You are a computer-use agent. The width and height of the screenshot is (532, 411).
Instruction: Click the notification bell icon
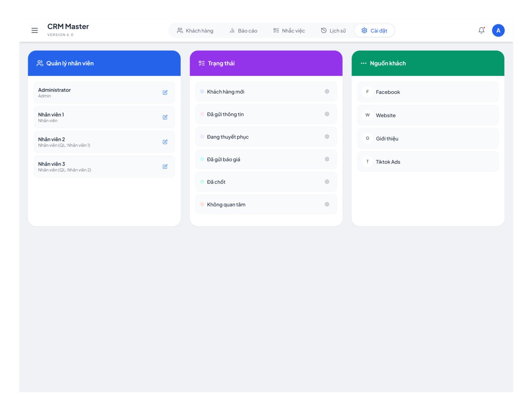481,30
